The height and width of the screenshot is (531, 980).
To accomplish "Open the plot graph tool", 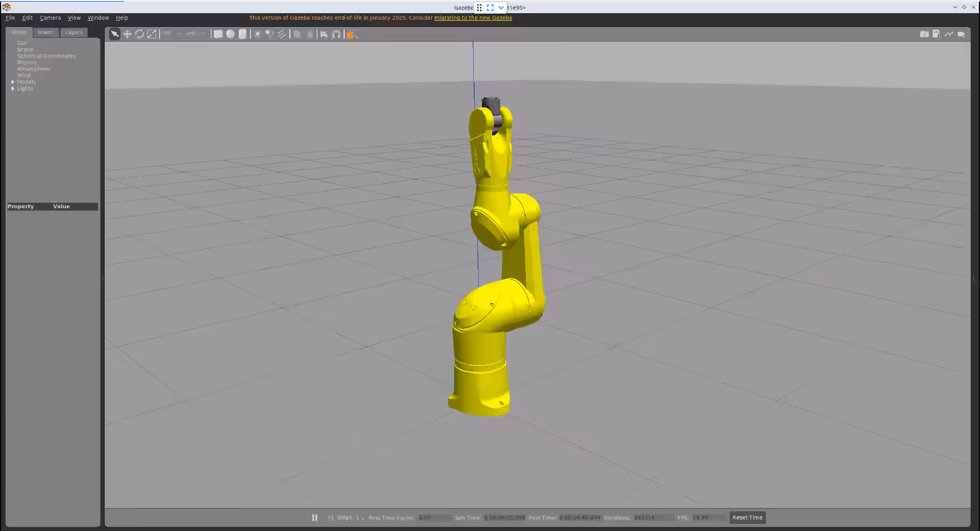I will coord(949,34).
